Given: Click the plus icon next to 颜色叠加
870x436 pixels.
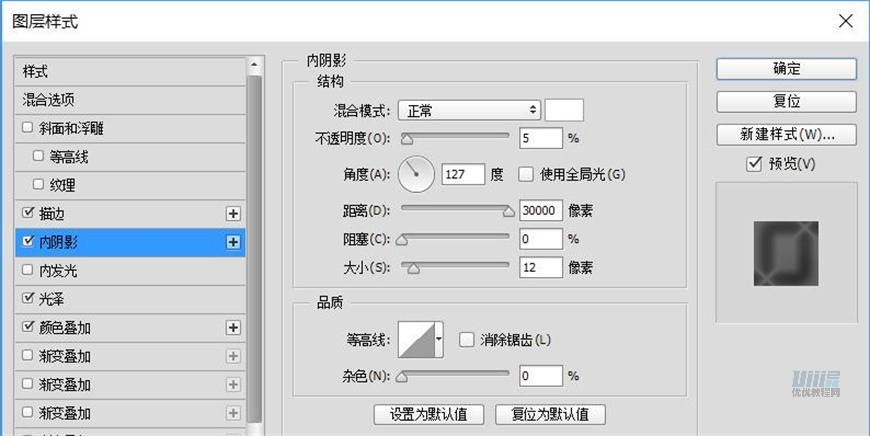Looking at the screenshot, I should click(x=233, y=327).
